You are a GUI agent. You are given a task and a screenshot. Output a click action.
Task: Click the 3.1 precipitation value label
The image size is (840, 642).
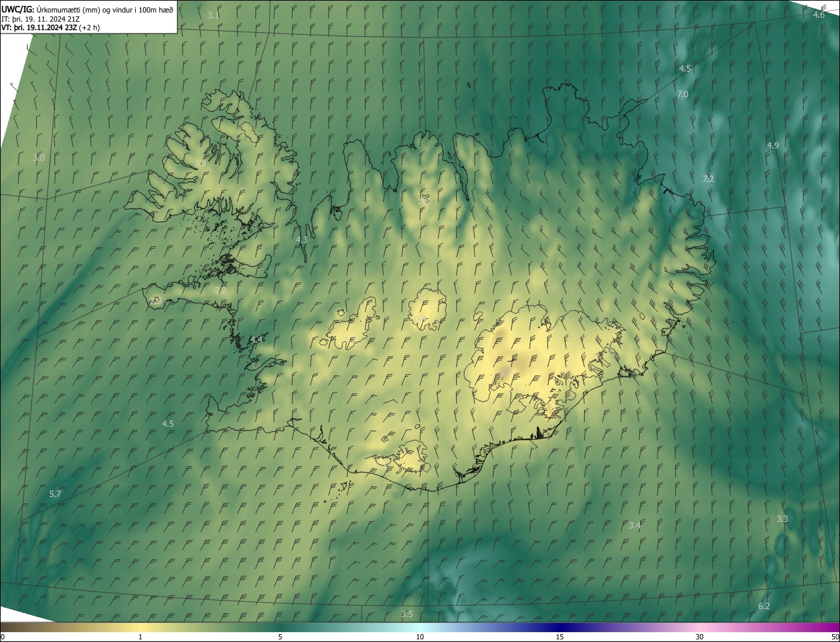click(213, 15)
